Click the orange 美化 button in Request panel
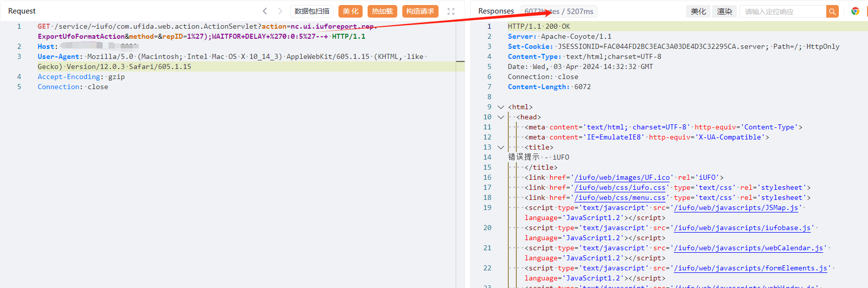 (x=351, y=11)
